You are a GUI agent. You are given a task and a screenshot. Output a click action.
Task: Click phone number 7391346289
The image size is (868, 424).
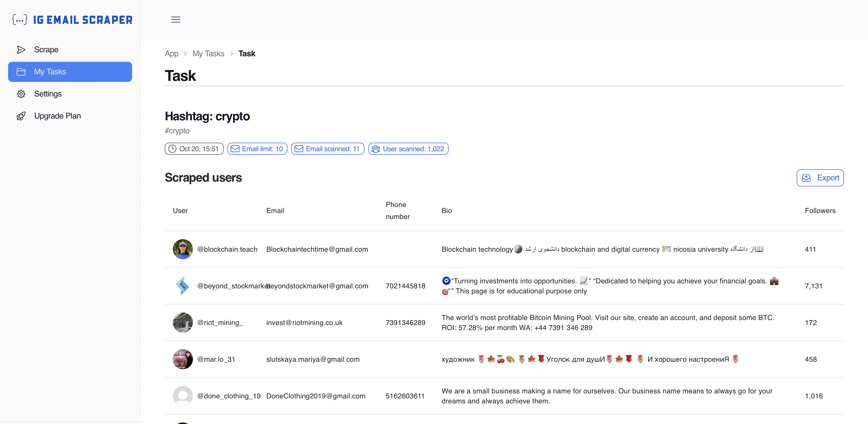[x=405, y=323]
